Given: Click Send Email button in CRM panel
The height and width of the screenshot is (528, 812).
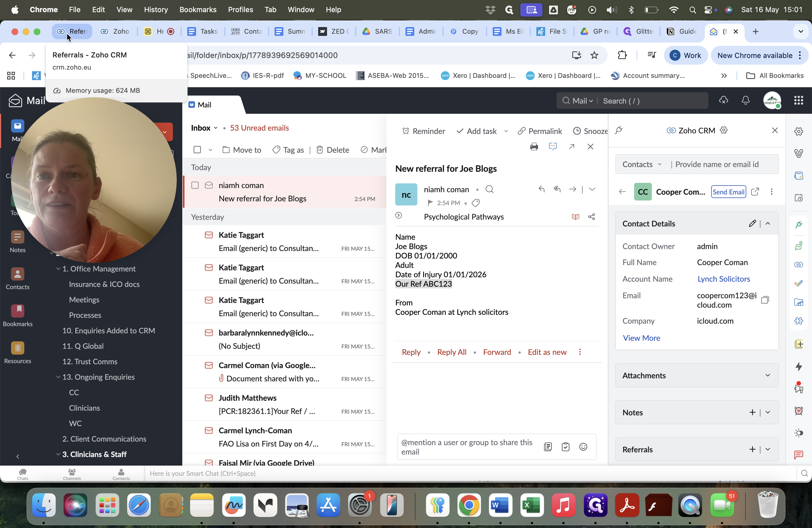Looking at the screenshot, I should pos(728,192).
